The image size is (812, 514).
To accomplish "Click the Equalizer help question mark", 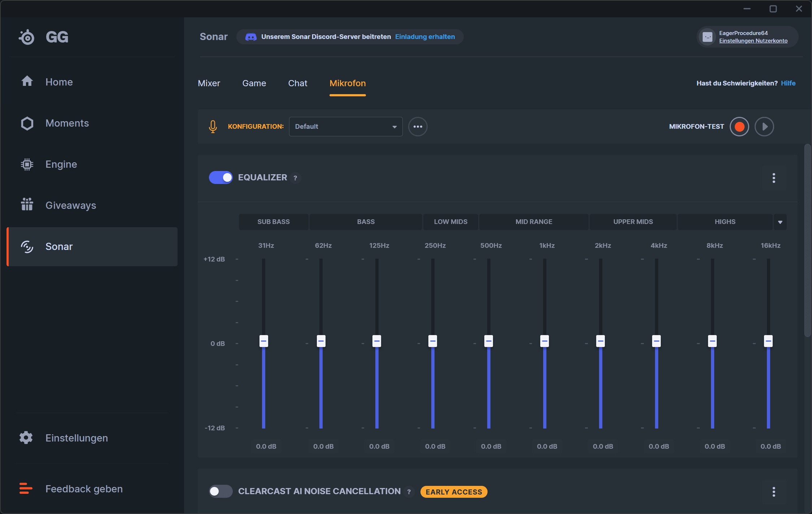I will click(x=295, y=178).
